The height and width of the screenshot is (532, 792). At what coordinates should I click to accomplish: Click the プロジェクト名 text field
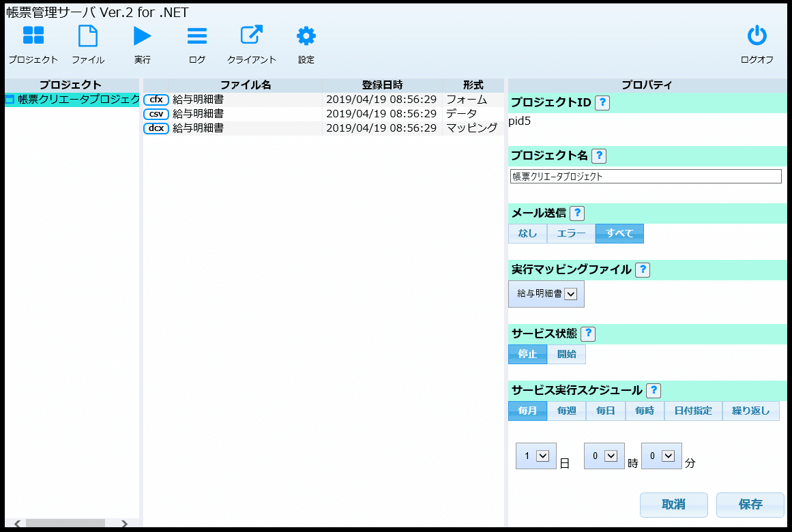tap(645, 177)
